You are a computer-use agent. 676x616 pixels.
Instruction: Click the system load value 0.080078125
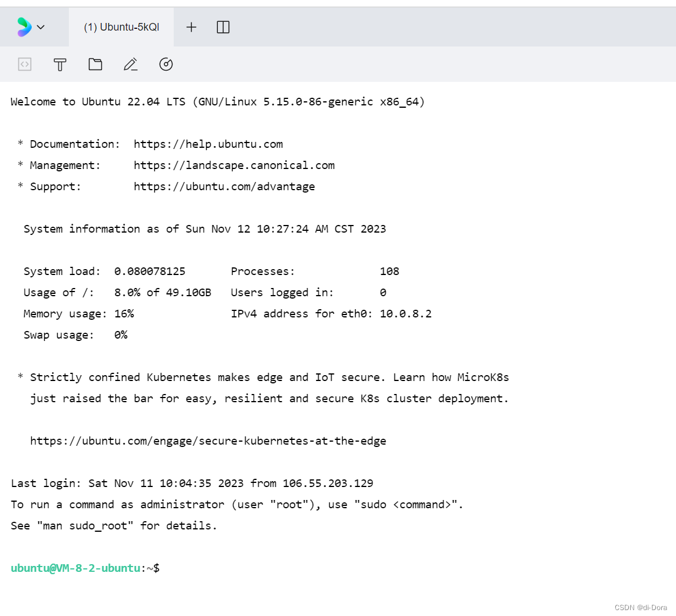[150, 271]
